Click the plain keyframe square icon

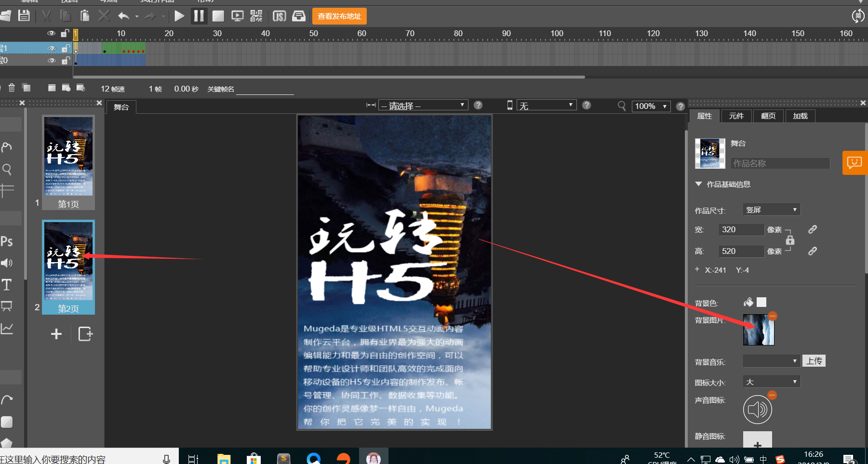(52, 88)
